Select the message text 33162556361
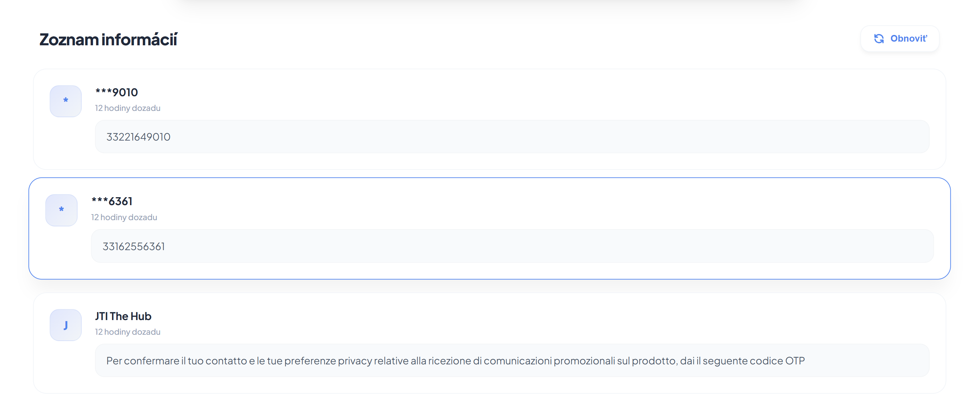The height and width of the screenshot is (395, 980). click(x=134, y=246)
